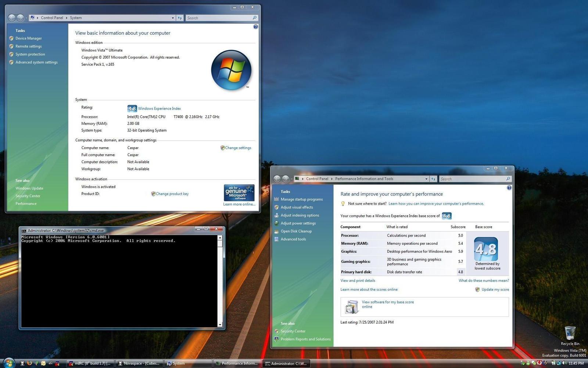Click What do these numbers mean?

pyautogui.click(x=483, y=280)
